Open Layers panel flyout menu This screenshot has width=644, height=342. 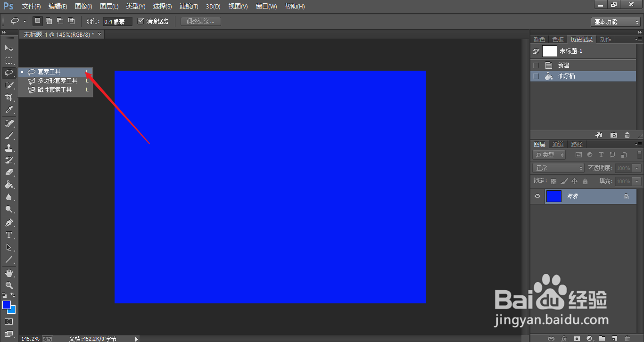coord(638,145)
